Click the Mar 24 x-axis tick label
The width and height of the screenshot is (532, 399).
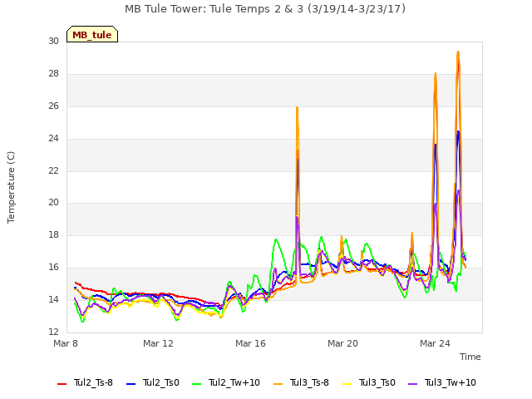tap(435, 343)
